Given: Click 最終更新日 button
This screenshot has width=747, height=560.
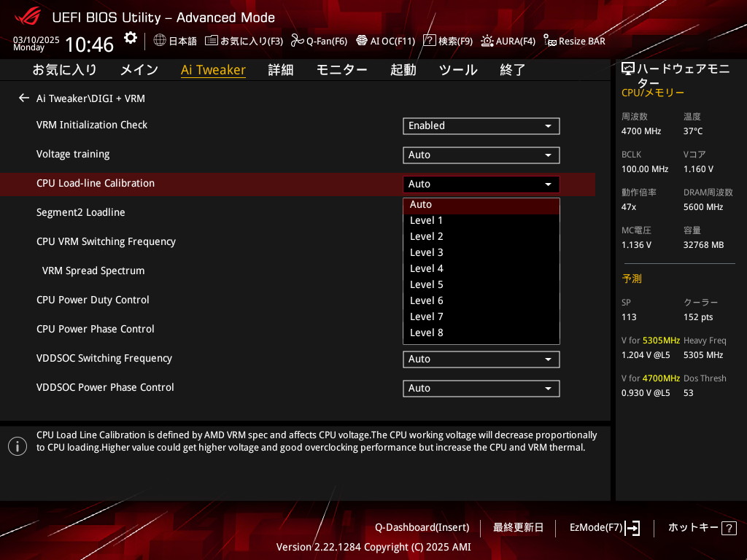Looking at the screenshot, I should [518, 528].
